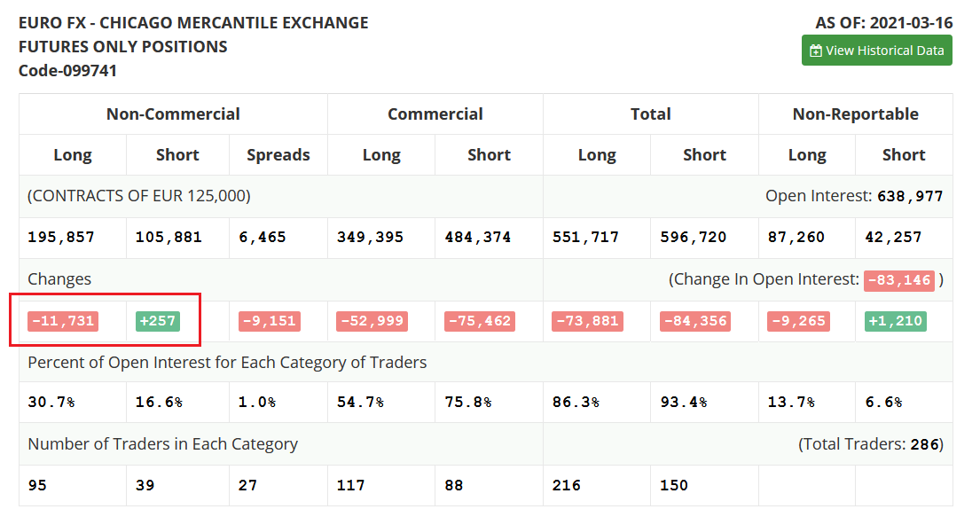Select the Non-Reportable column group header
The width and height of the screenshot is (980, 517).
(855, 114)
